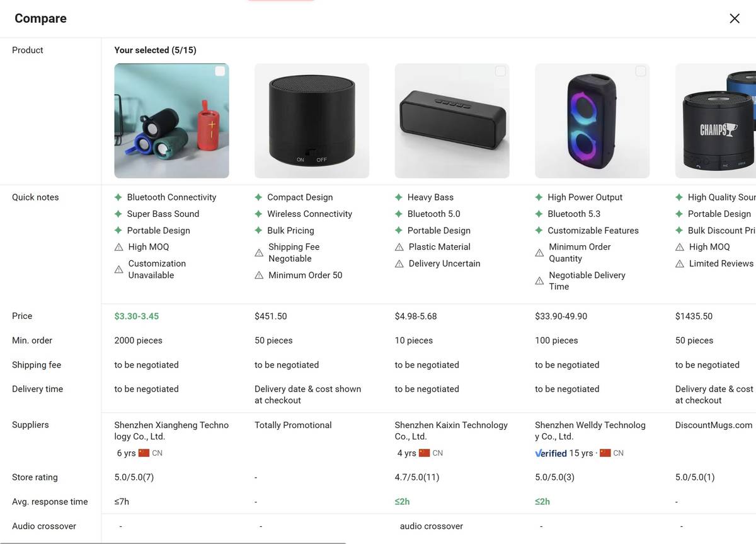Click the warning triangle beside Minimum Order 50
This screenshot has height=544, width=756.
click(259, 275)
